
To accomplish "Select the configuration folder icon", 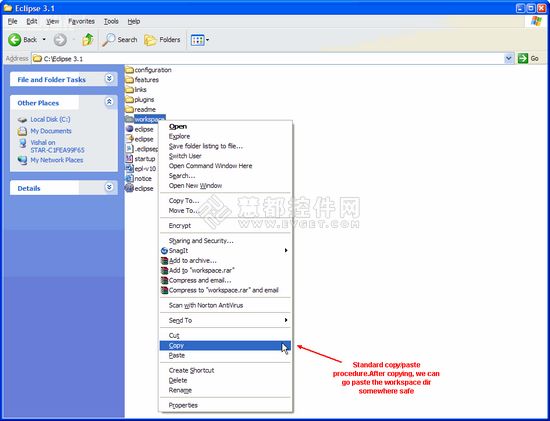I will pyautogui.click(x=129, y=70).
